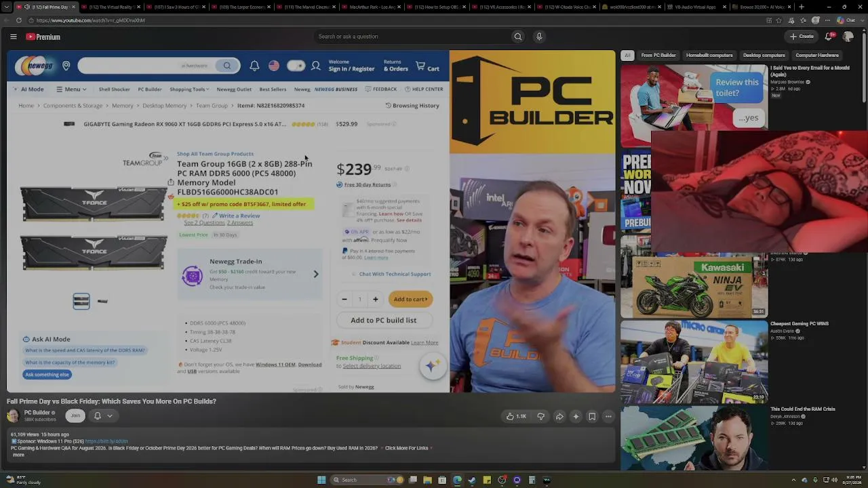This screenshot has height=488, width=868.
Task: Focus the YouTube search box
Action: pos(412,37)
